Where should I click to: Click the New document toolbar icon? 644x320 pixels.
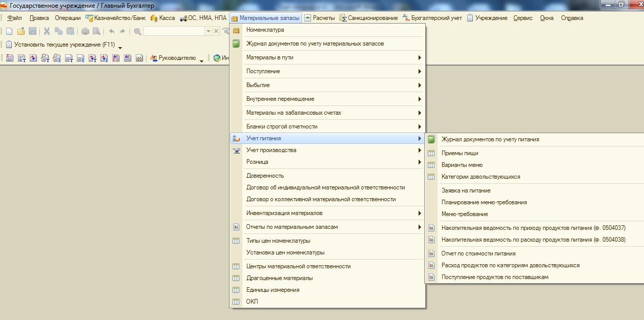coord(9,31)
